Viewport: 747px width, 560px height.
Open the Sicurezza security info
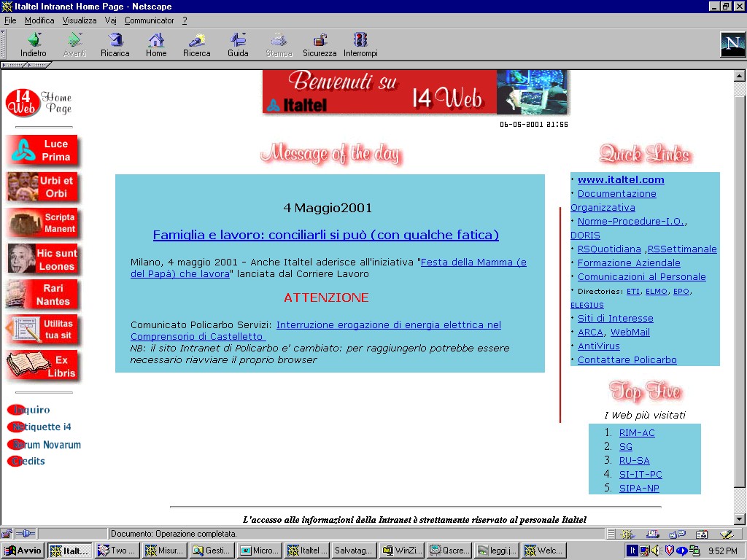[x=320, y=44]
